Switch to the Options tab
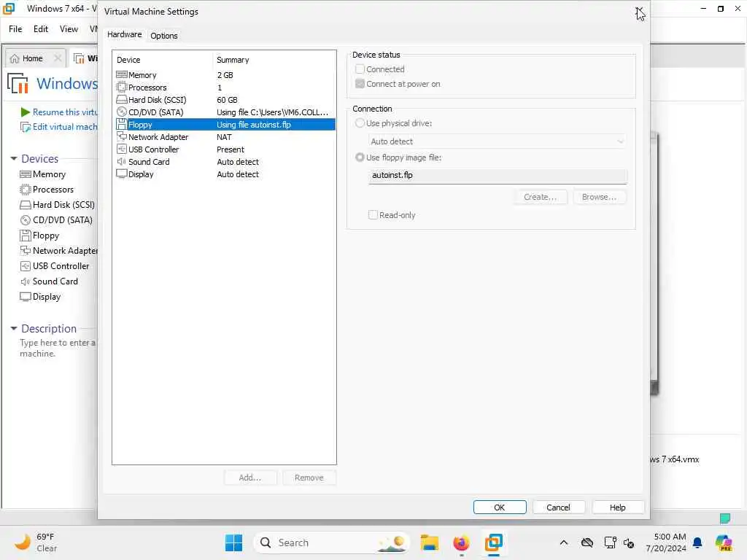 click(164, 36)
